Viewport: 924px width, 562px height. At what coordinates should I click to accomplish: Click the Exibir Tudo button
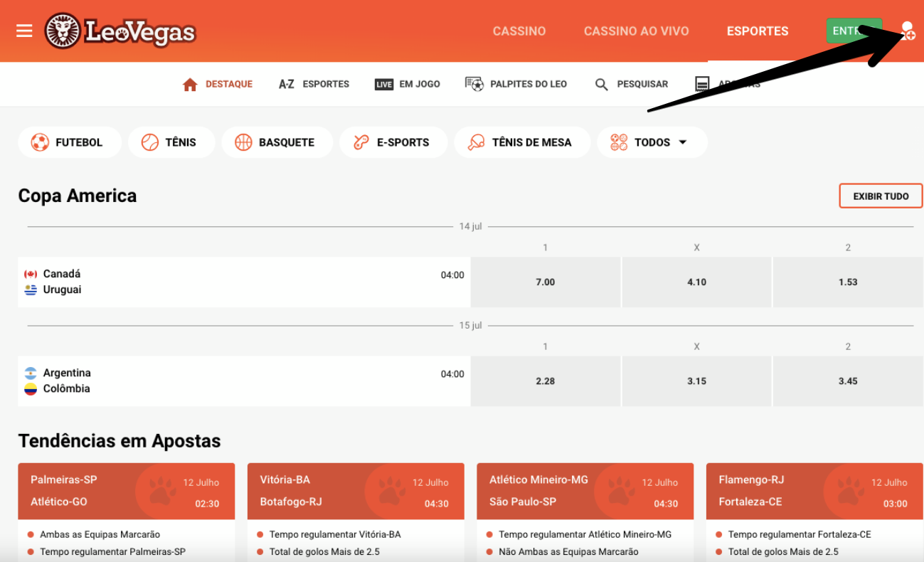[881, 196]
